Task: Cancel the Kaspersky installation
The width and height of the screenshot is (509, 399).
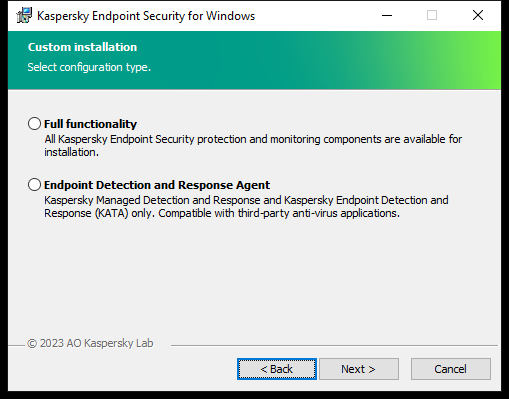Action: click(x=451, y=369)
